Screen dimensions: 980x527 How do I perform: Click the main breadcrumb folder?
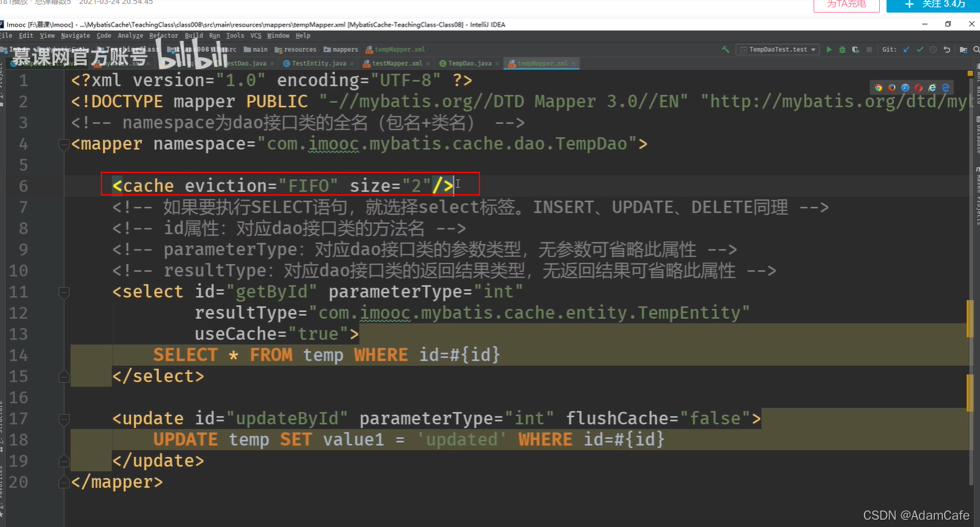point(255,49)
